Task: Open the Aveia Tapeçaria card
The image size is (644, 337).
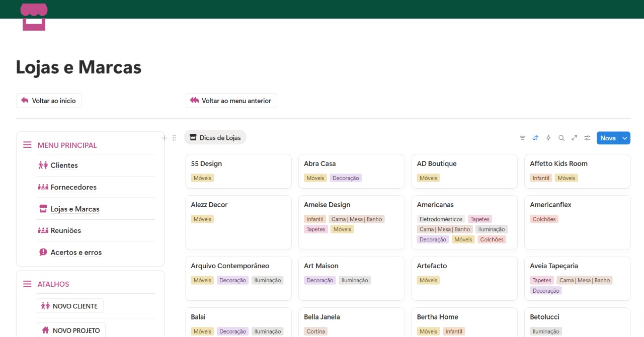Action: [578, 279]
